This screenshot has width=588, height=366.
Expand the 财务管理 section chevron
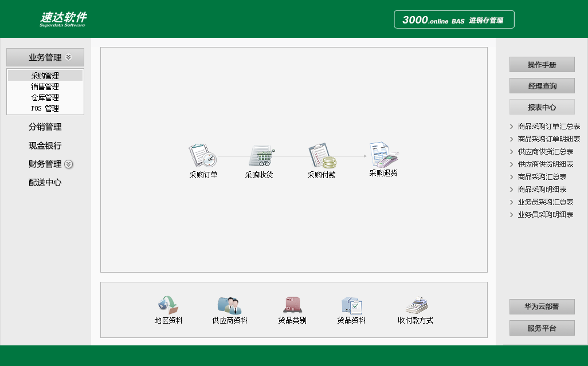(69, 164)
